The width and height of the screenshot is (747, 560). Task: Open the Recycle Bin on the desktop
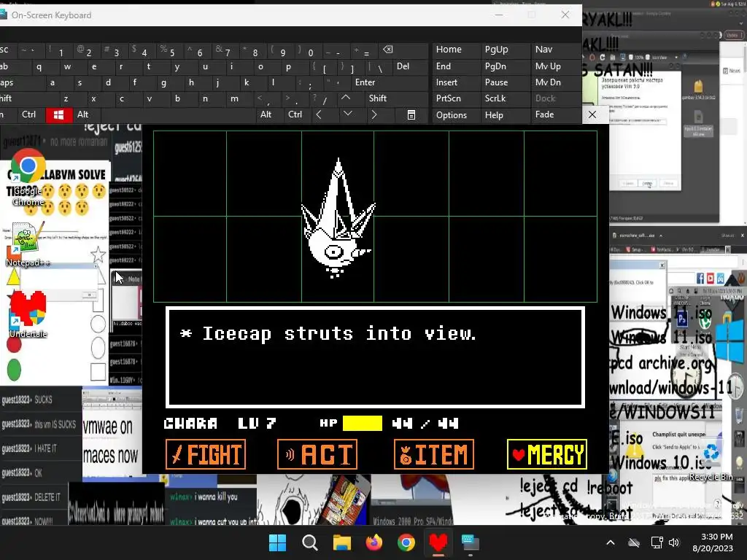[711, 459]
